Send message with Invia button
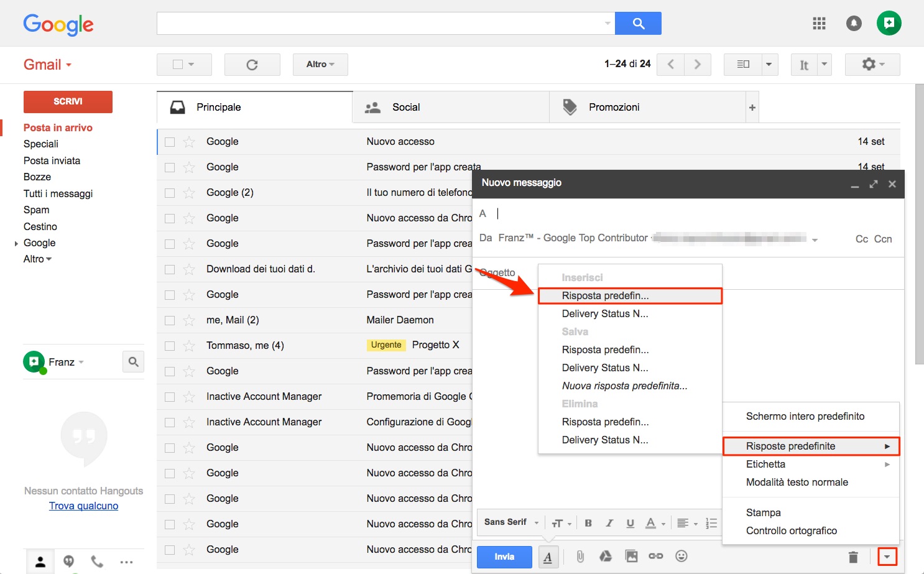924x574 pixels. pos(504,557)
